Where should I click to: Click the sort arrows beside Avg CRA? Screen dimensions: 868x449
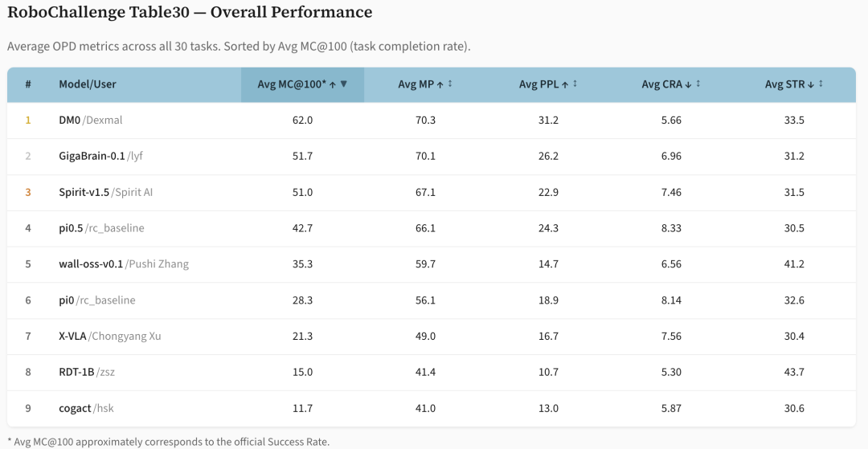coord(698,84)
